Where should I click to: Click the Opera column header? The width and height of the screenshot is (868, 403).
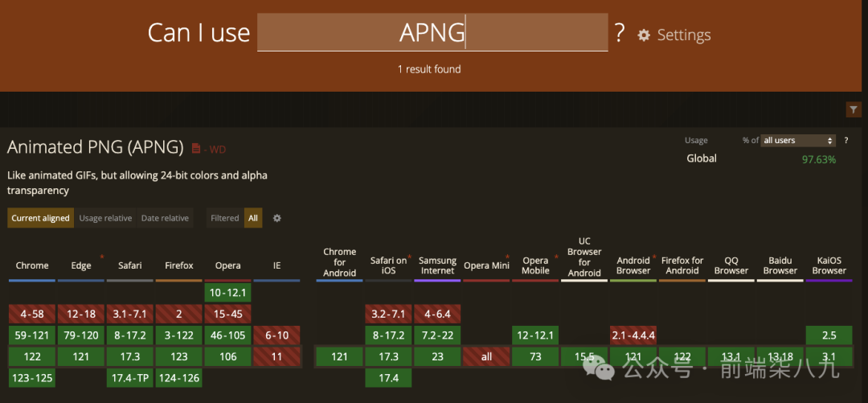(x=227, y=265)
